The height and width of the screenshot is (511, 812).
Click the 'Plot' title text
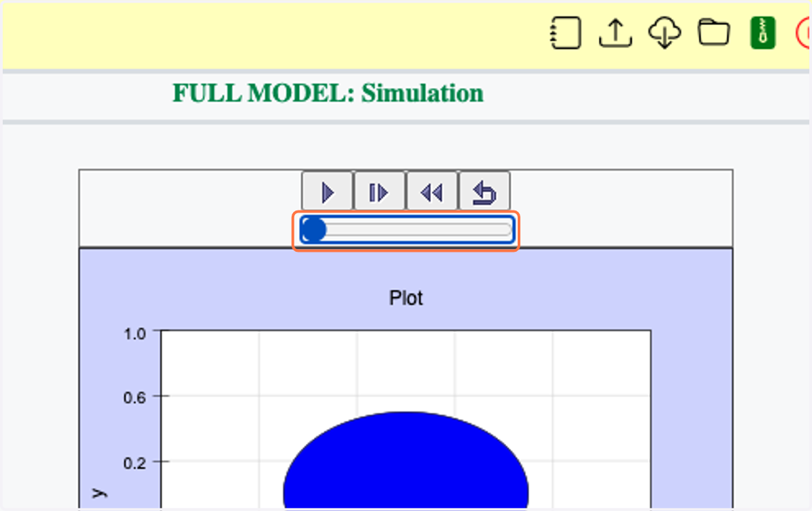[406, 297]
